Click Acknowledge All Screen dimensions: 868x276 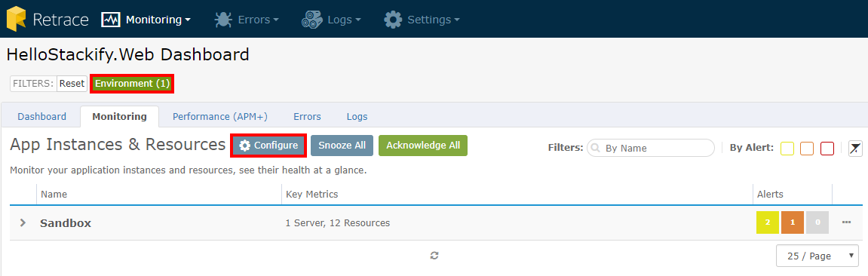(x=423, y=146)
